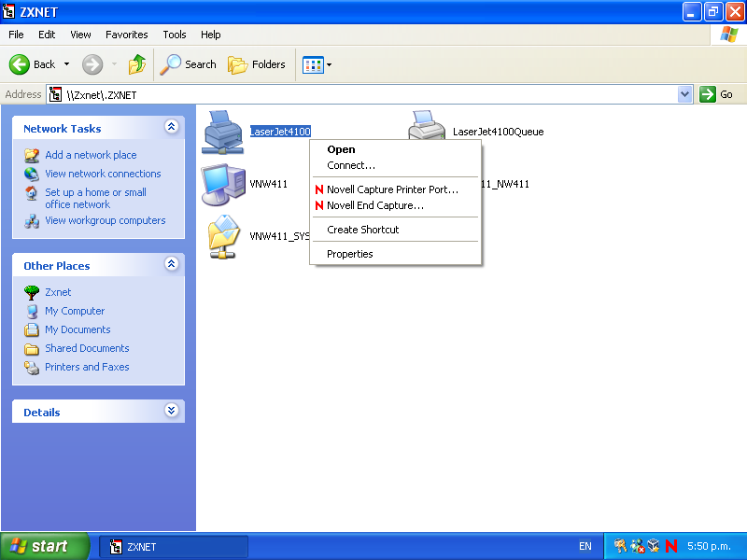Click the red Novell N tray icon
Viewport: 747px width, 560px height.
tap(671, 546)
